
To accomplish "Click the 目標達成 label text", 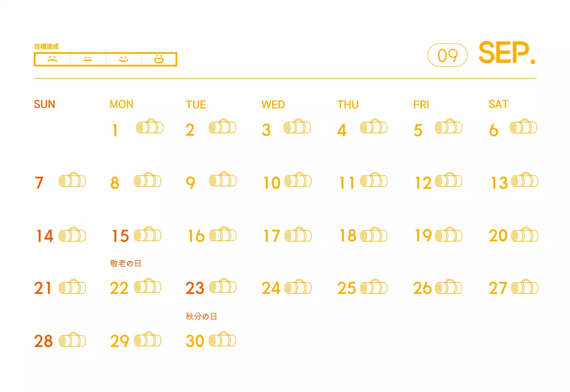I will (x=46, y=46).
